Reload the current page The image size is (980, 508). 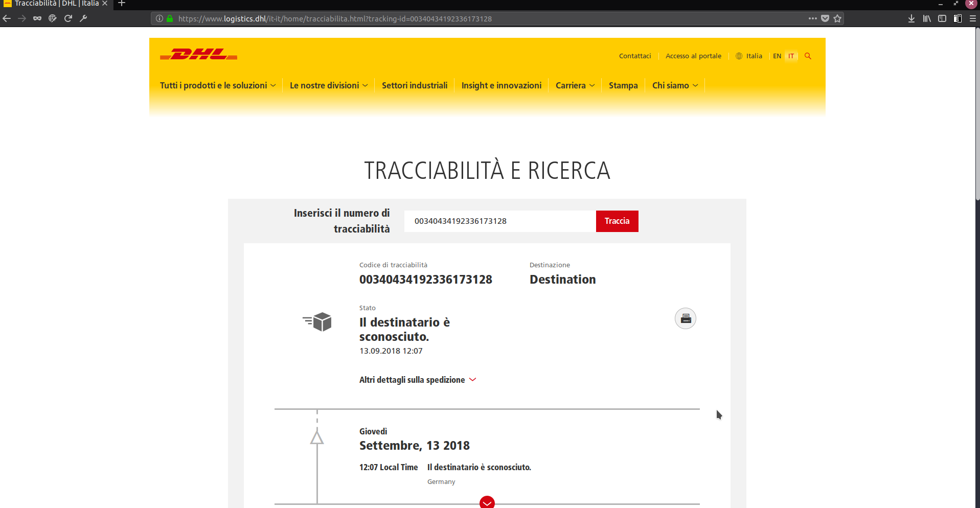68,18
